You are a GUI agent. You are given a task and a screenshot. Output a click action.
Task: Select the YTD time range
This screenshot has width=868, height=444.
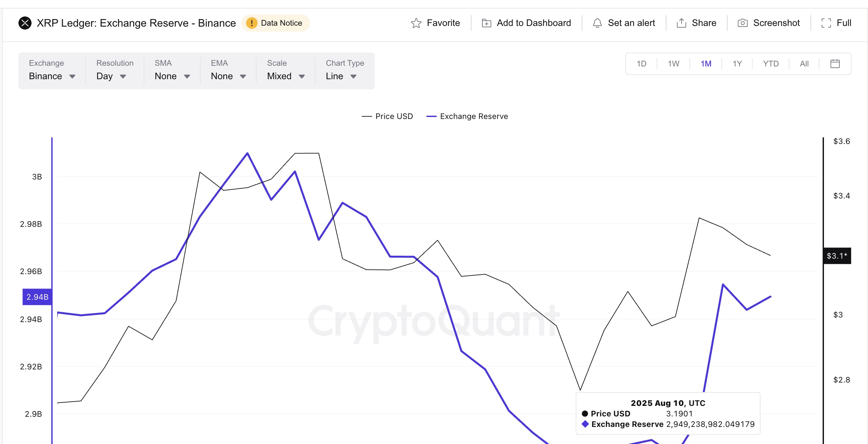771,64
